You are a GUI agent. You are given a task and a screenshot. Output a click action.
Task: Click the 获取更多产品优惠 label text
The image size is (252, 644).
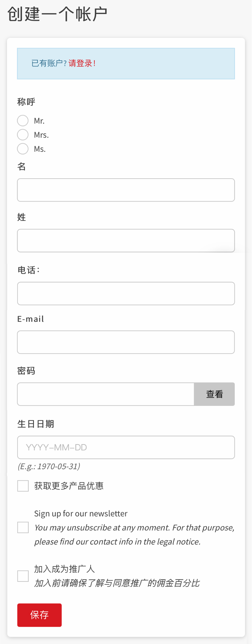point(69,486)
